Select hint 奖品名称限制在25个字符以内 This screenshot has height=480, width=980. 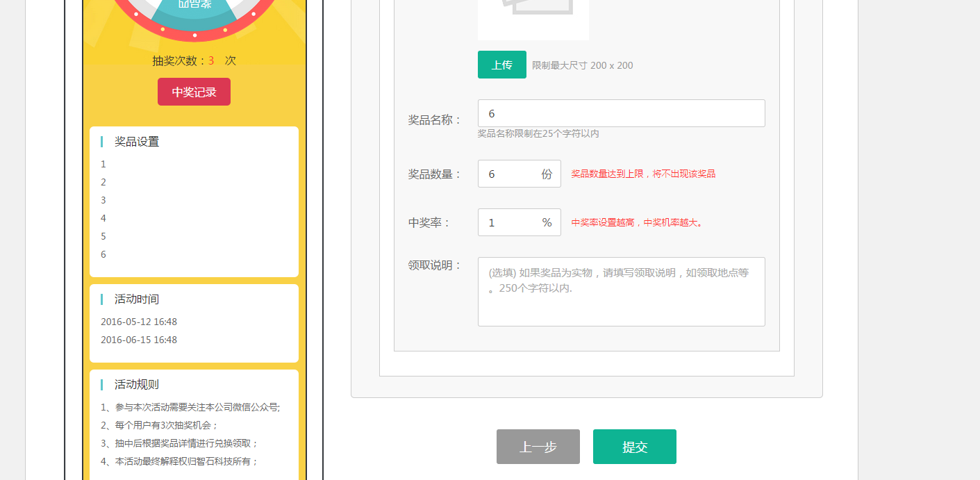point(538,133)
